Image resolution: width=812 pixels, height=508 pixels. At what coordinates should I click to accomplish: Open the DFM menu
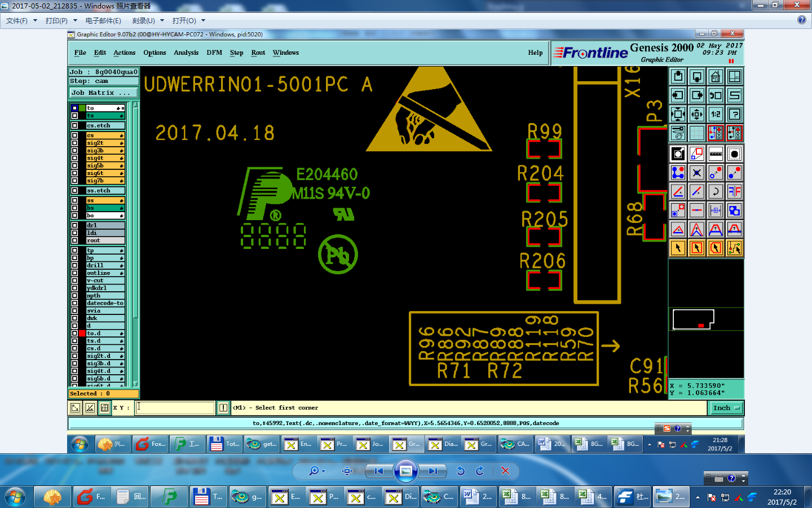pos(214,52)
